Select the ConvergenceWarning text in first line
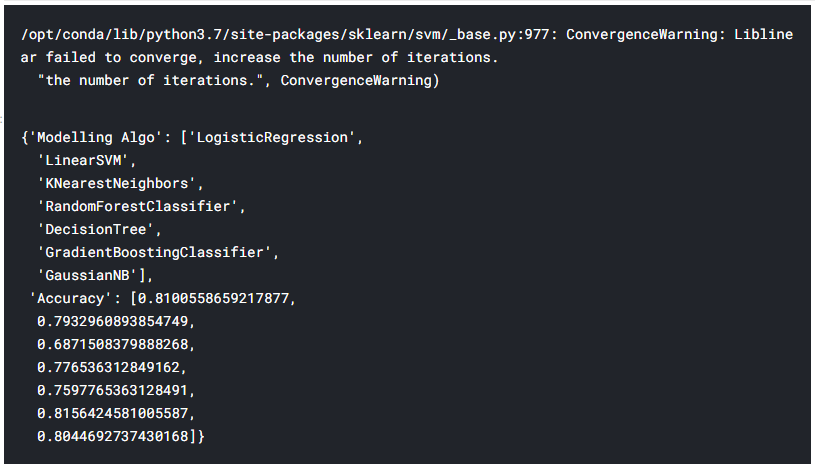The height and width of the screenshot is (469, 815). 642,35
